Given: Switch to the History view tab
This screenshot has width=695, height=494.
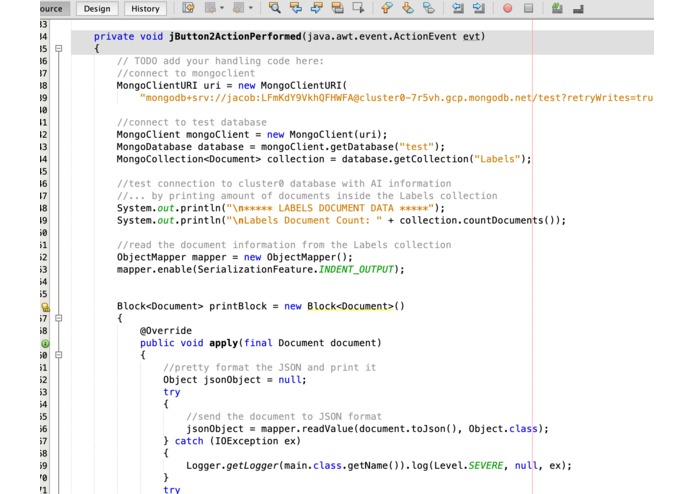Looking at the screenshot, I should tap(145, 9).
